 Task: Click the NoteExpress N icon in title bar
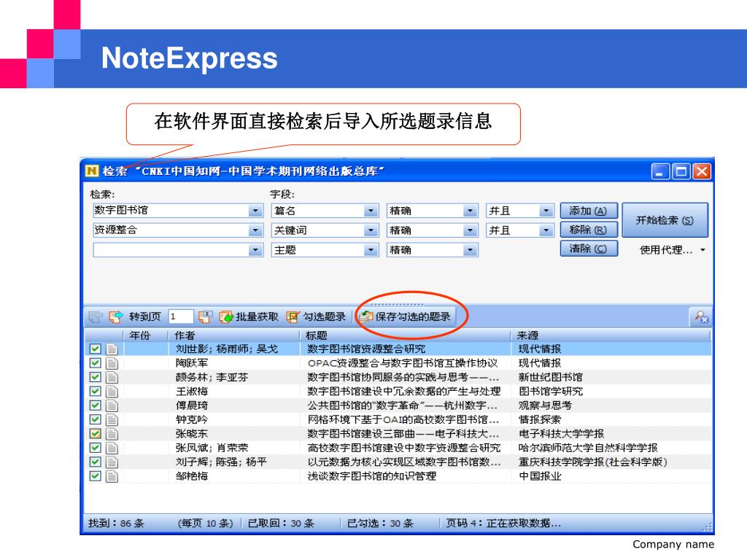coord(92,171)
